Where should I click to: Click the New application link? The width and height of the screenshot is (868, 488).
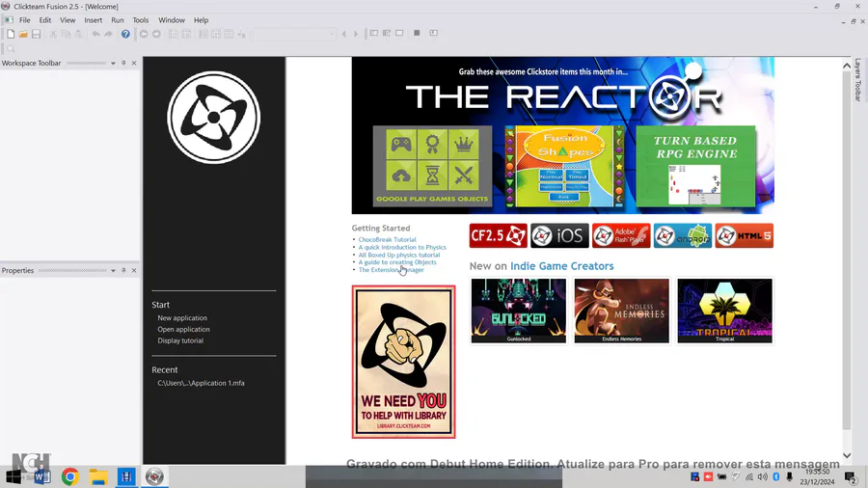182,318
